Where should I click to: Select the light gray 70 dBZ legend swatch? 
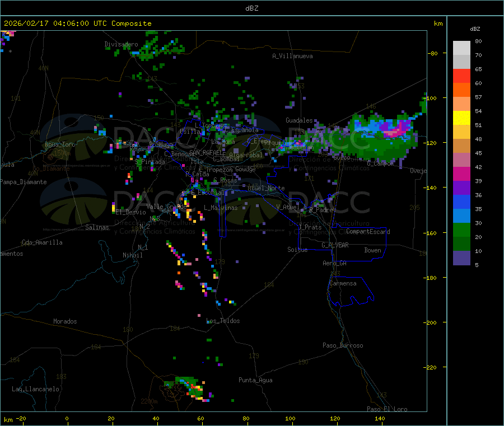(x=461, y=48)
